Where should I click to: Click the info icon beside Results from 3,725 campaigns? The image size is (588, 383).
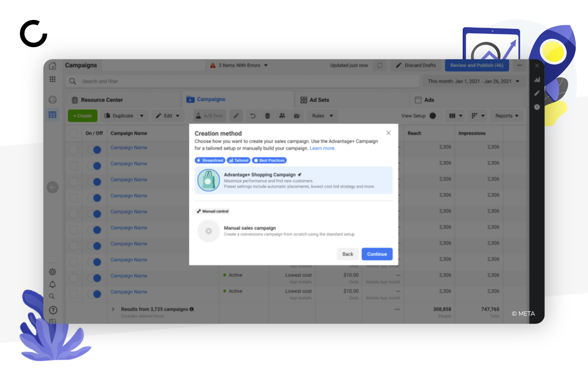pyautogui.click(x=192, y=309)
